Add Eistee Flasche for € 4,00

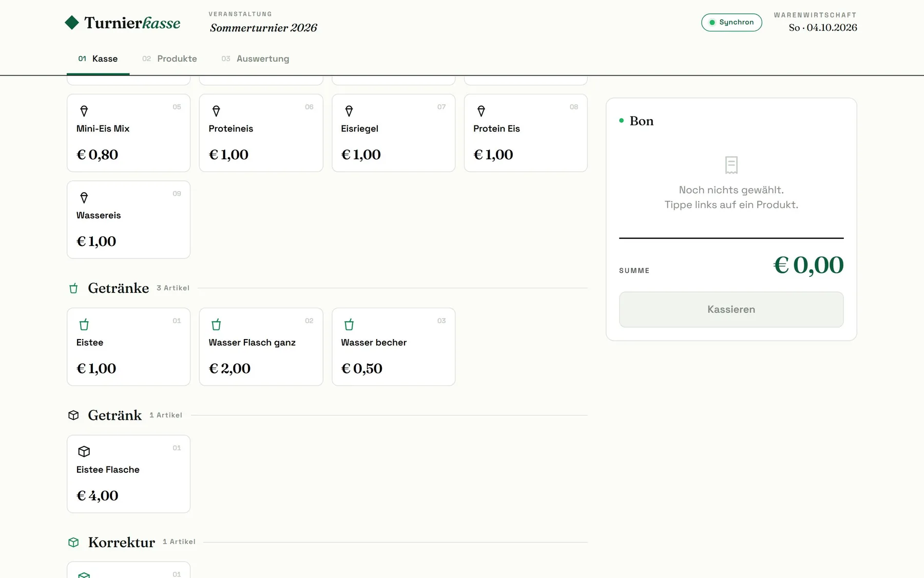128,474
